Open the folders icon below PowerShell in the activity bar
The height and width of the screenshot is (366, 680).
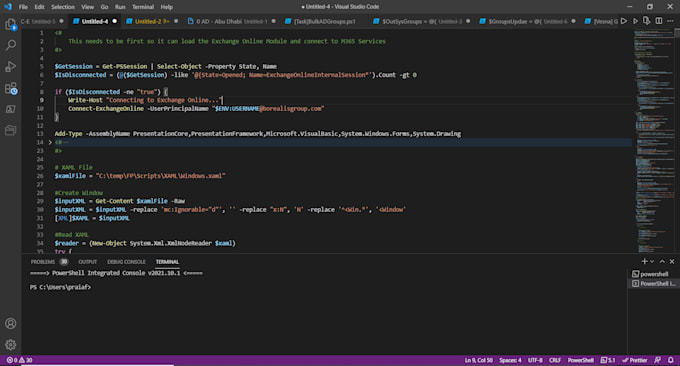click(x=10, y=130)
